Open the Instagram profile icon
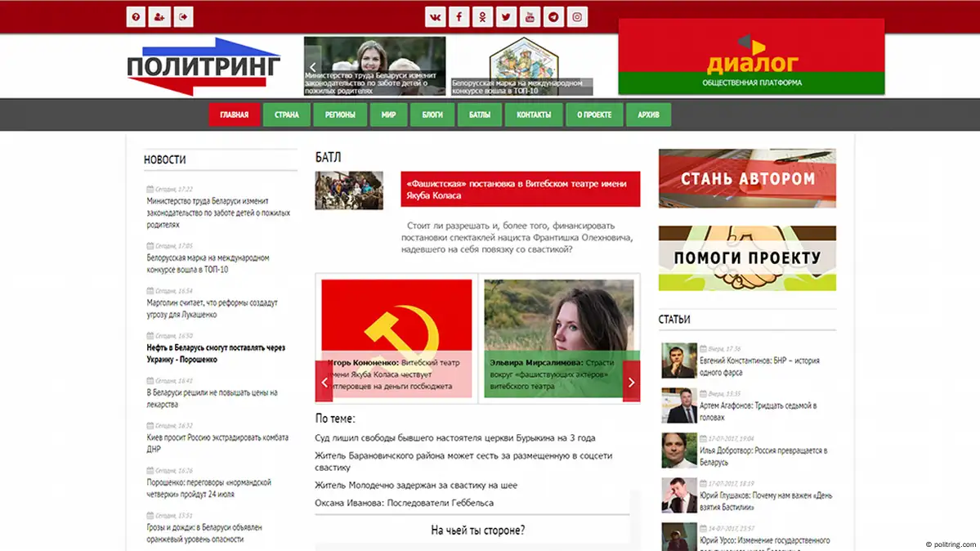The height and width of the screenshot is (551, 980). click(x=577, y=17)
